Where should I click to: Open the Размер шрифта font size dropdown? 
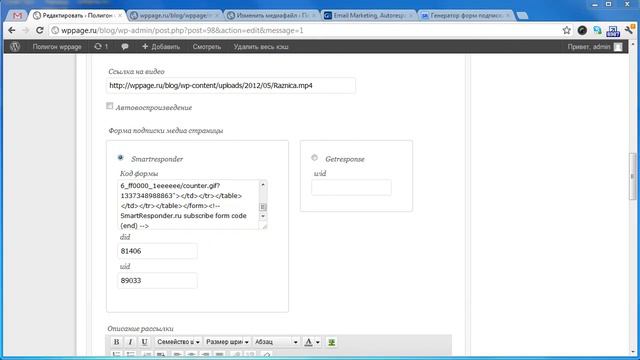point(227,342)
